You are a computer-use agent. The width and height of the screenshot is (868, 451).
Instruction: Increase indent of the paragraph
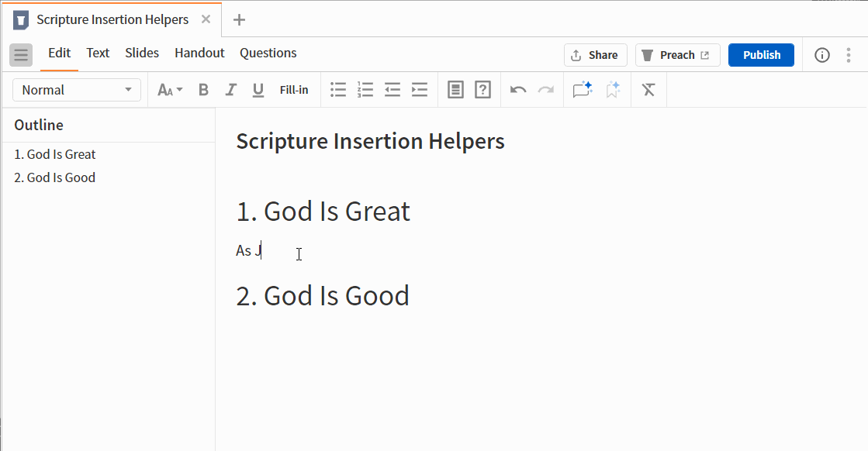[420, 90]
